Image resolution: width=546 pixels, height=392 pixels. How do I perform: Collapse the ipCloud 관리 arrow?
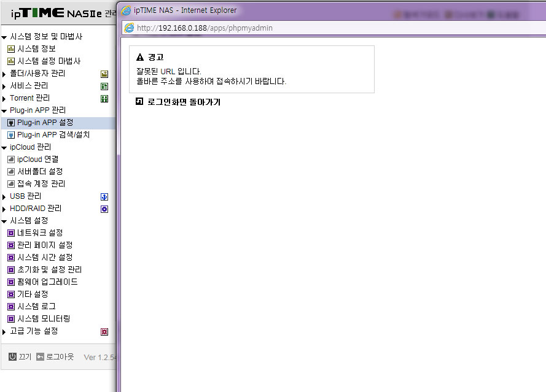(4, 148)
